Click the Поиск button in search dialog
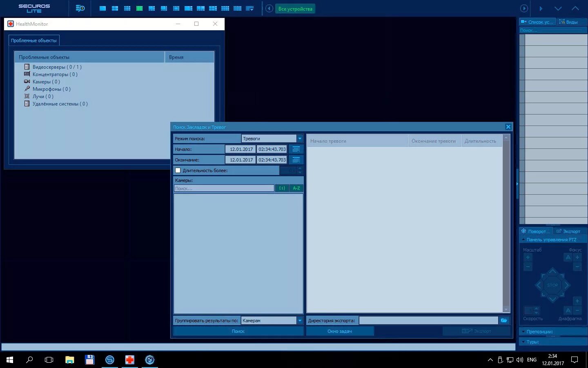 click(238, 331)
